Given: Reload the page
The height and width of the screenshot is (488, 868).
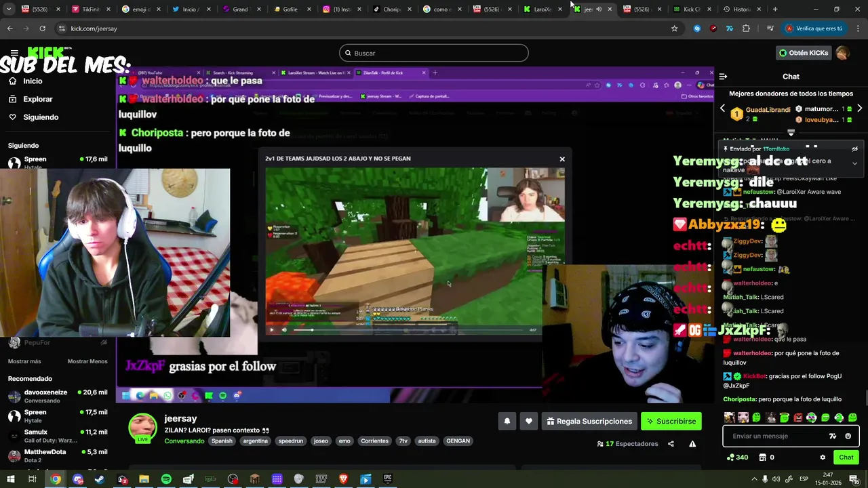Looking at the screenshot, I should click(x=42, y=28).
